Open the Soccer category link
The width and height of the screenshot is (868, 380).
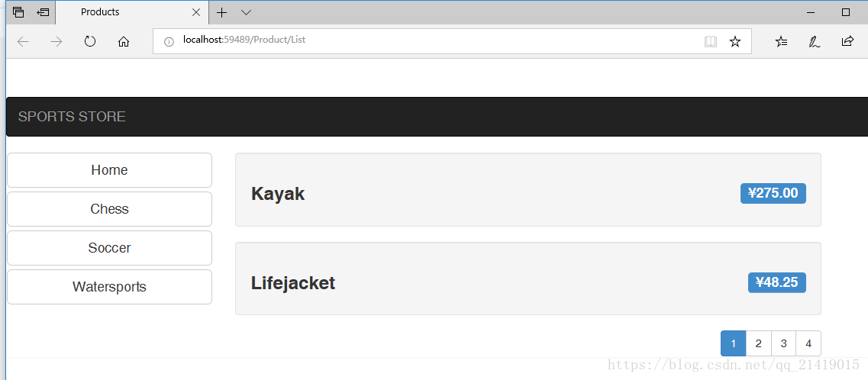click(x=110, y=248)
